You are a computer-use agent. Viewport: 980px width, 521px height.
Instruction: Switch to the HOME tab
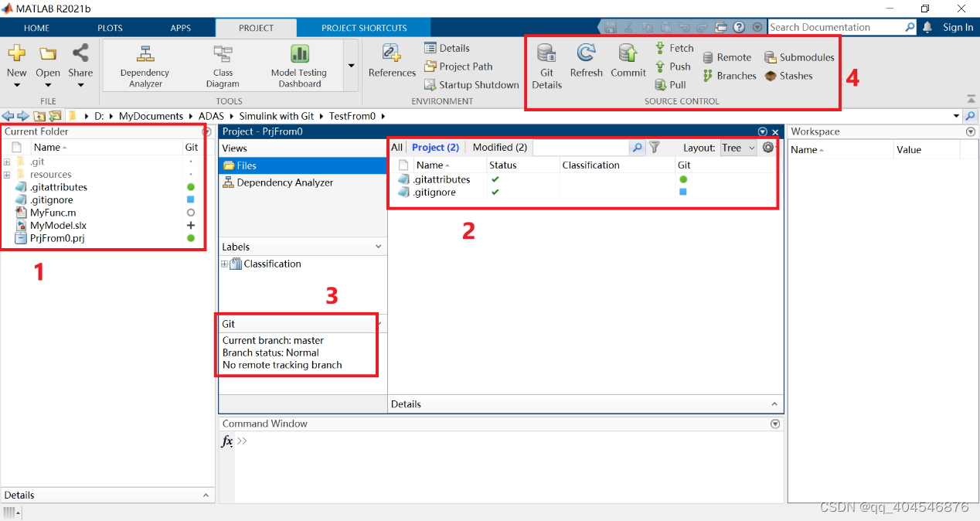(x=36, y=28)
